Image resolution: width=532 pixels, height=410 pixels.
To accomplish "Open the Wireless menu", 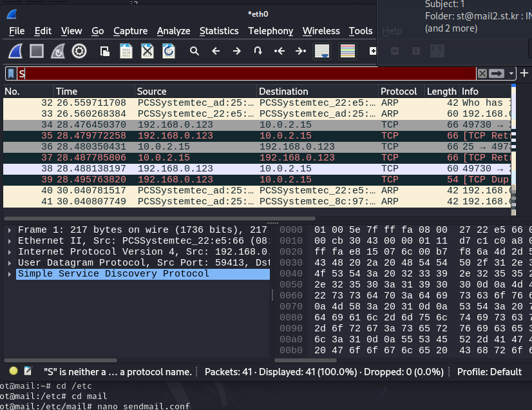I will point(321,31).
